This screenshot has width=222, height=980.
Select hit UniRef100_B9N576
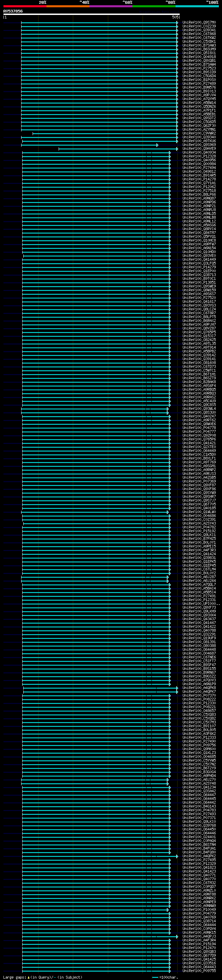coord(199,88)
